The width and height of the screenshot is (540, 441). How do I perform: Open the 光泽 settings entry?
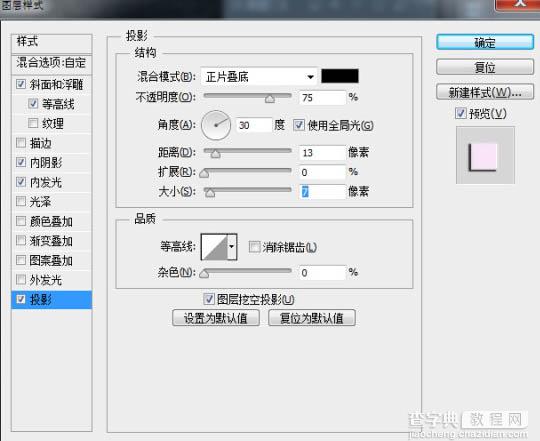click(41, 201)
